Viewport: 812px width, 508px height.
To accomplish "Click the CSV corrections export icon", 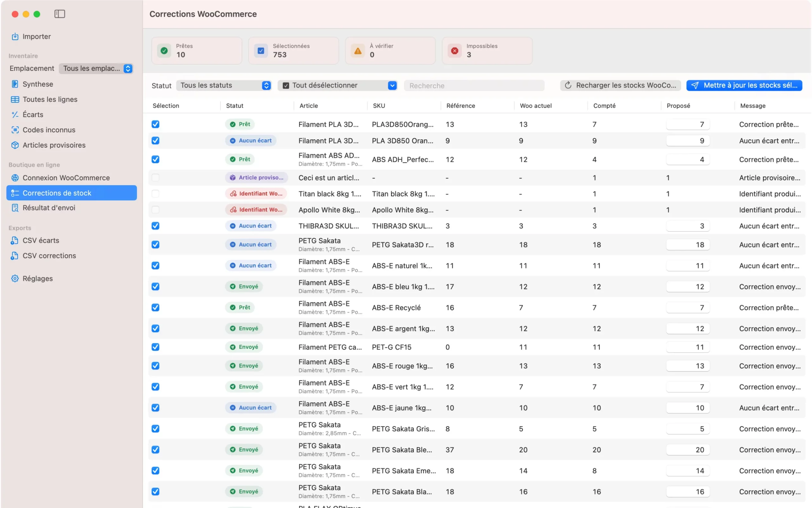I will 14,256.
